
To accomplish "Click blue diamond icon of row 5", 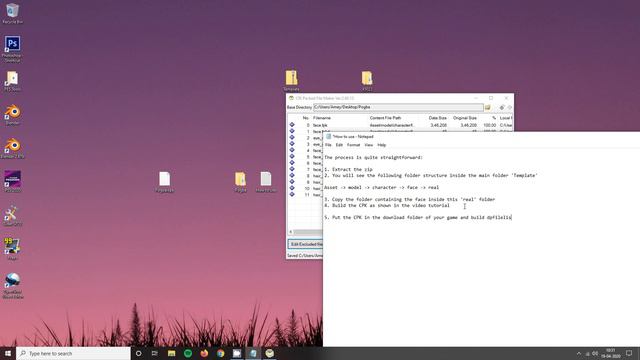I will tap(292, 156).
